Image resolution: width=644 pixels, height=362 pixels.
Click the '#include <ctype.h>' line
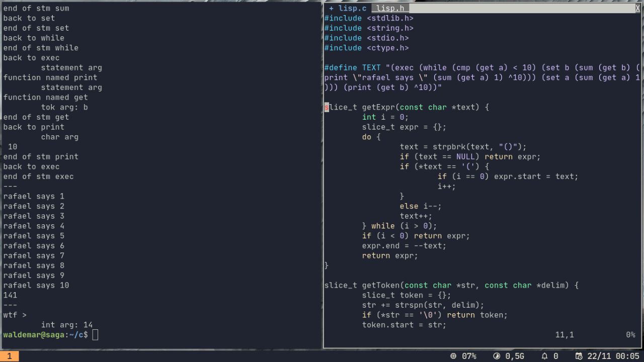366,48
